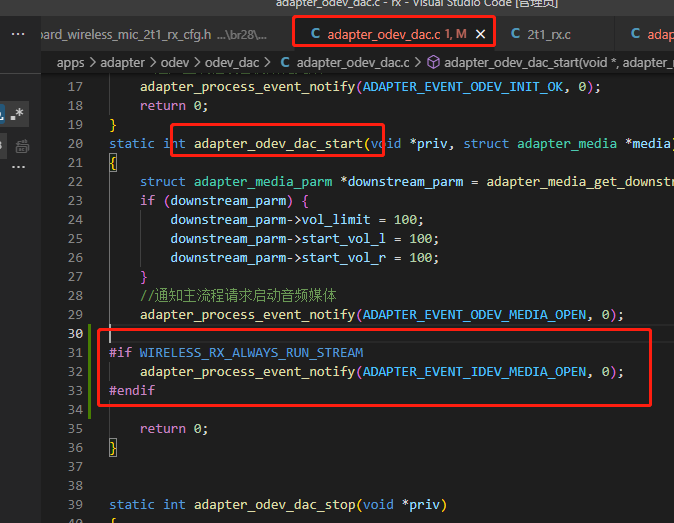The width and height of the screenshot is (674, 523).
Task: Click the function symbol cube icon in breadcrumbs
Action: point(433,62)
